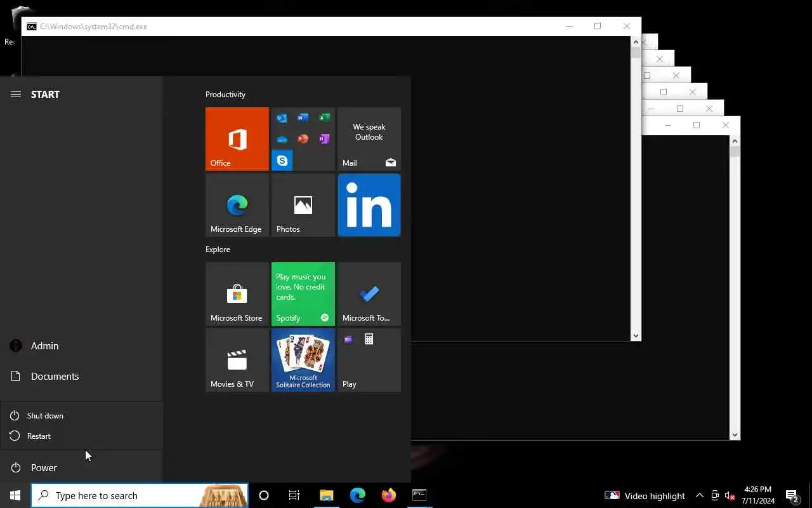Switch to cmd.exe on the taskbar
Viewport: 812px width, 508px height.
coord(419,495)
